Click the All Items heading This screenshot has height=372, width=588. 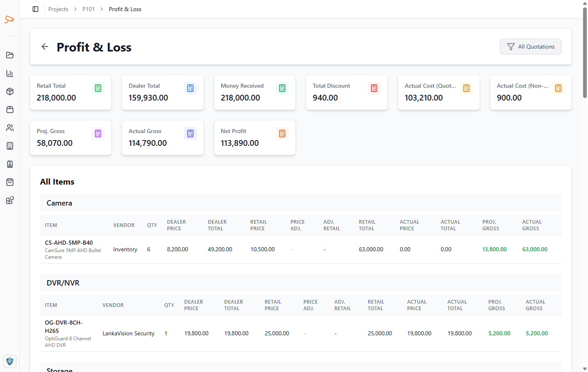57,182
